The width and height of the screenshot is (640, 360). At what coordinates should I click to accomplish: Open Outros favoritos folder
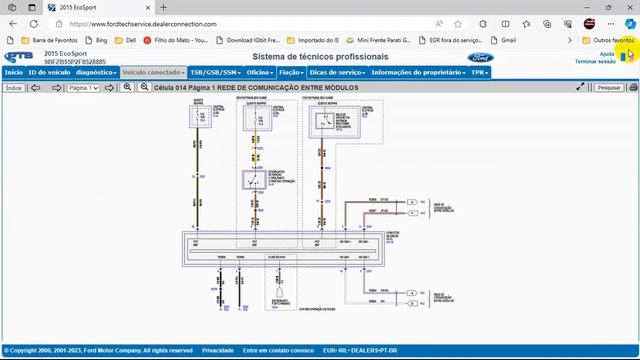(x=609, y=40)
